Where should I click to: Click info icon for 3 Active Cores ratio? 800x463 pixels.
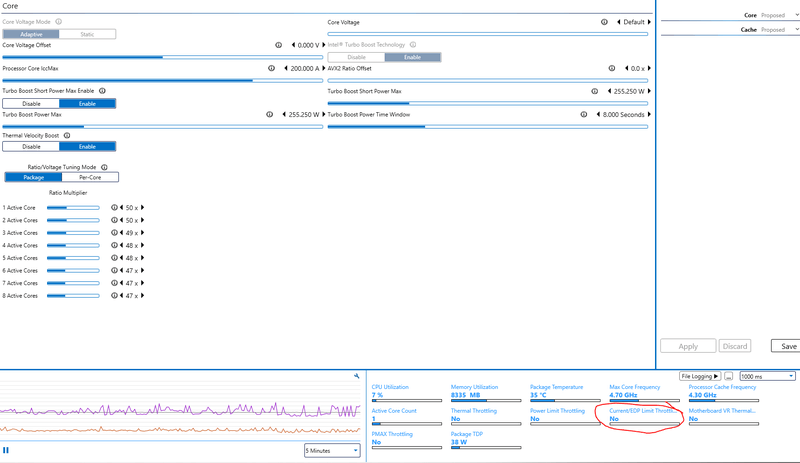[114, 233]
